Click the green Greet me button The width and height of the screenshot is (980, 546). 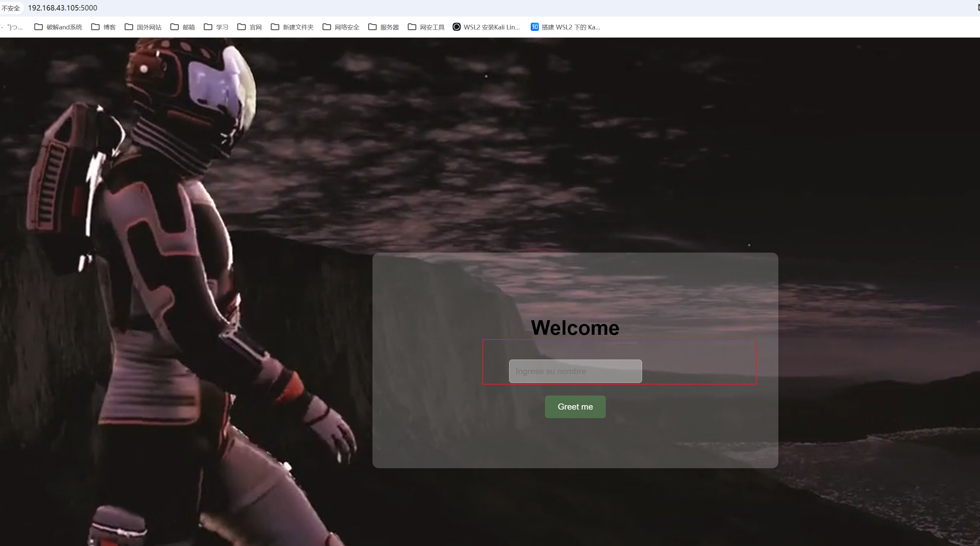pyautogui.click(x=575, y=407)
